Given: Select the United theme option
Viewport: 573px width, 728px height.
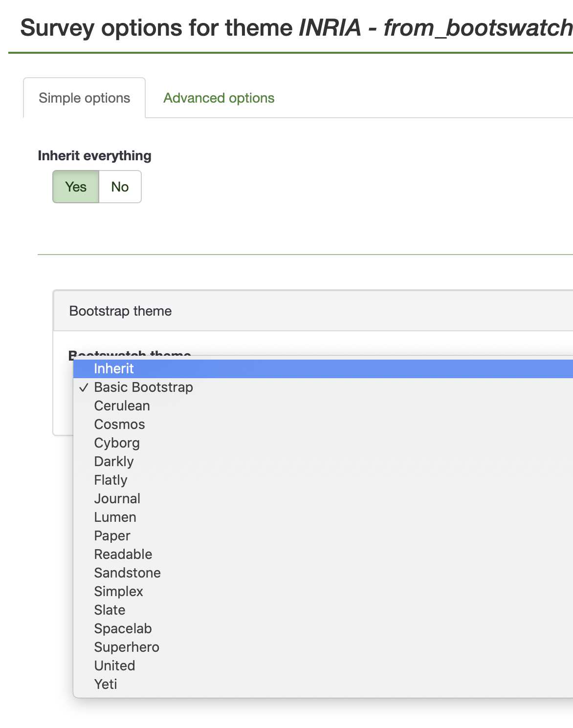Looking at the screenshot, I should [x=114, y=666].
